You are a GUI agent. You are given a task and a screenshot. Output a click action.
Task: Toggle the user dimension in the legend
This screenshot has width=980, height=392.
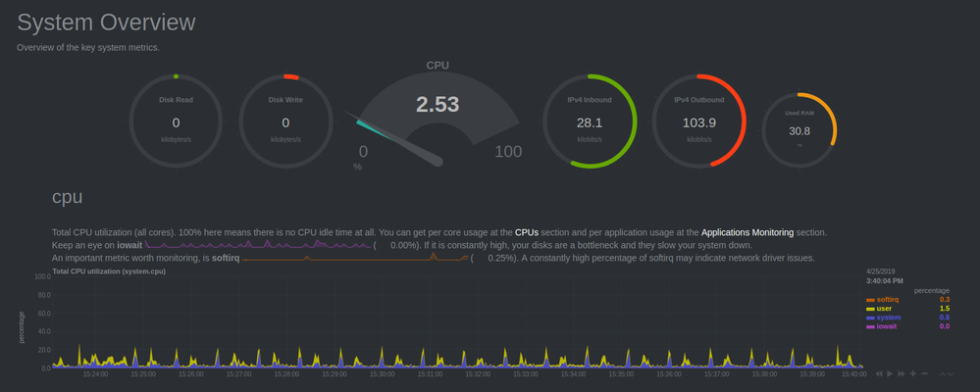point(879,309)
